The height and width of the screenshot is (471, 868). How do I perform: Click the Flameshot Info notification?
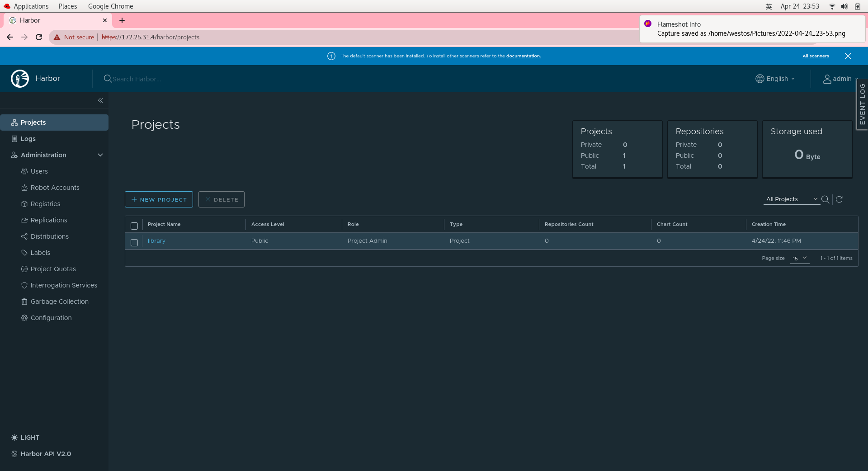pos(752,29)
